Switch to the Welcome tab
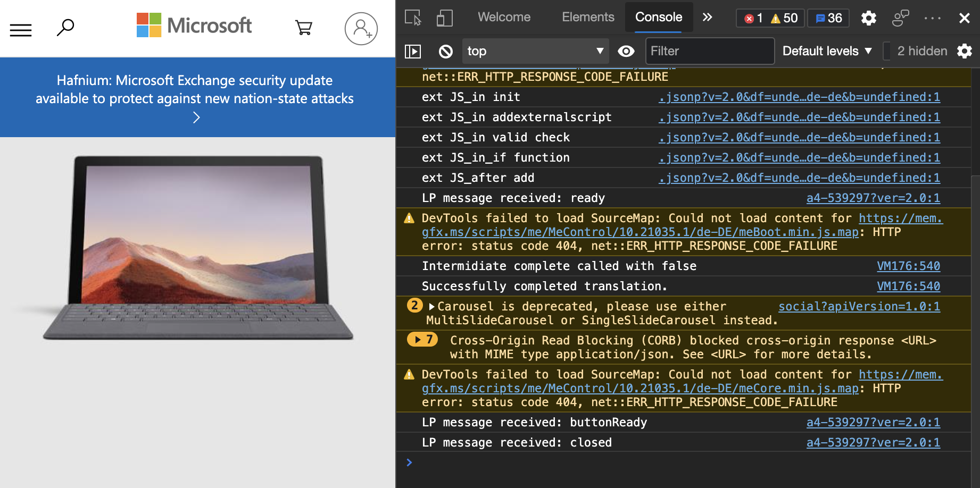The height and width of the screenshot is (488, 980). (504, 17)
